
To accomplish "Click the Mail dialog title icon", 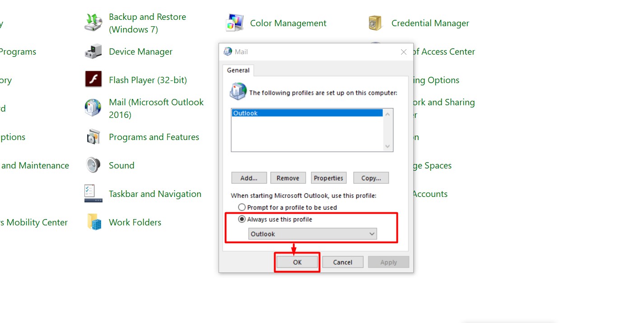I will coord(228,51).
